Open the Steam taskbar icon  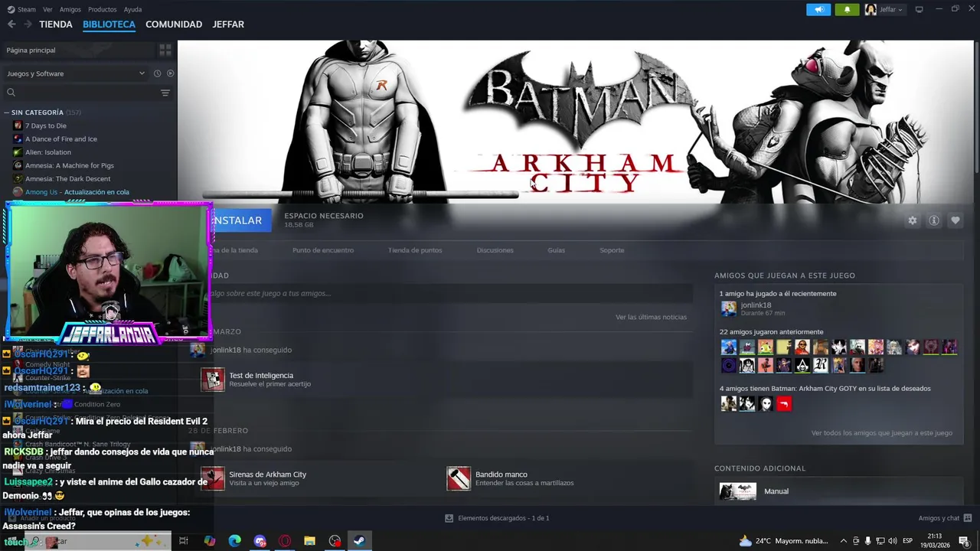coord(358,541)
